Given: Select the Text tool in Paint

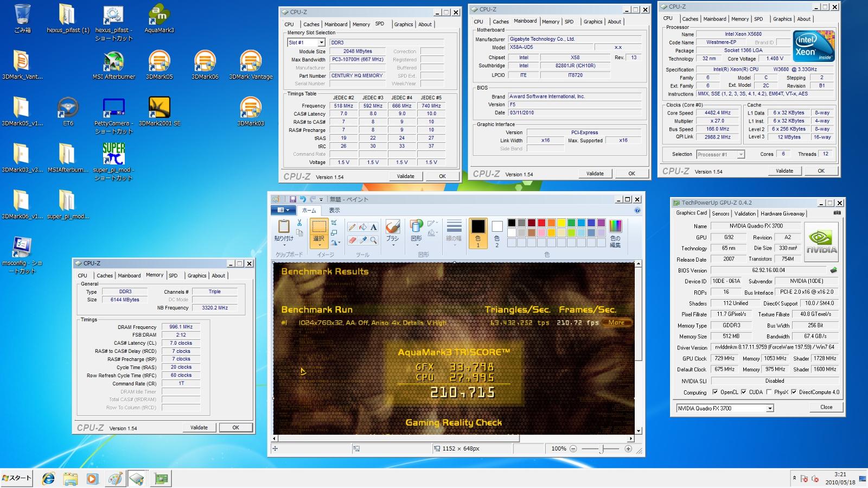Looking at the screenshot, I should tap(374, 227).
